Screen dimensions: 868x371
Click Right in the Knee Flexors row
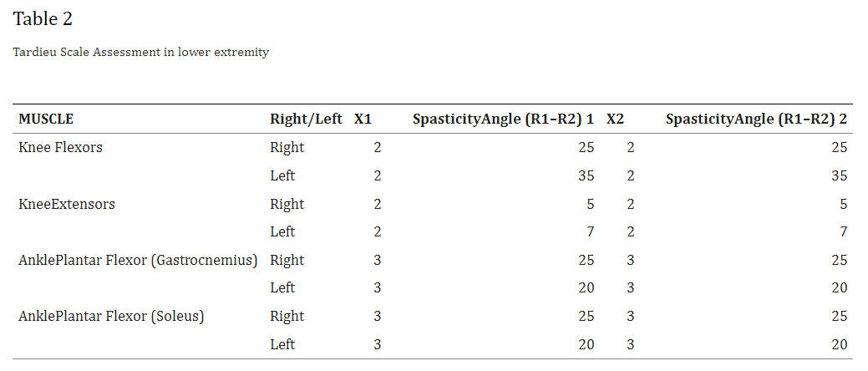coord(287,148)
